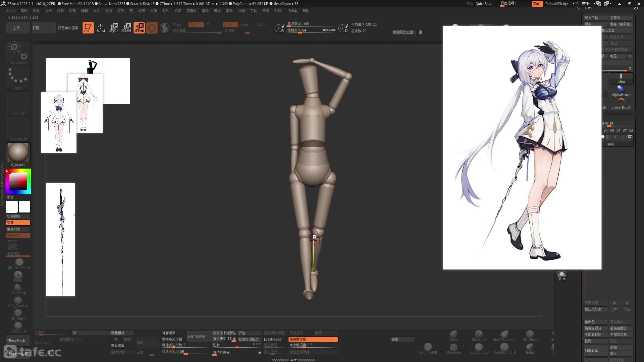Toggle 背面遮罩 backface mask

tap(169, 333)
